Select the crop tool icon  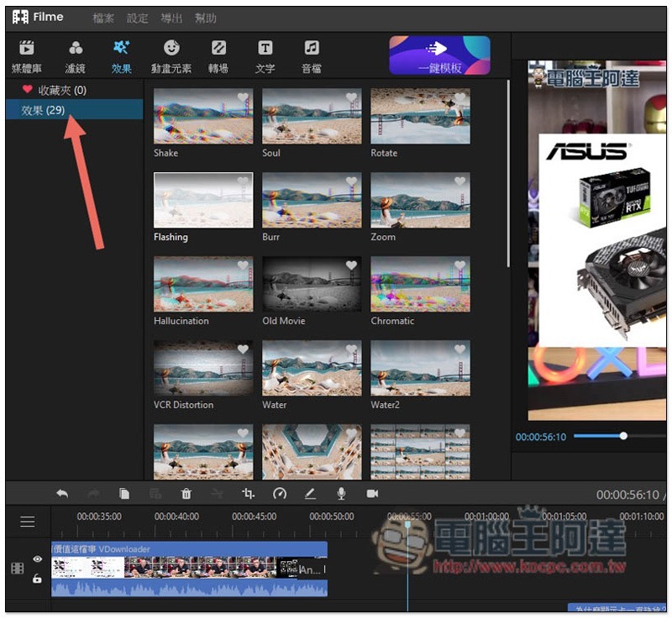pyautogui.click(x=248, y=494)
